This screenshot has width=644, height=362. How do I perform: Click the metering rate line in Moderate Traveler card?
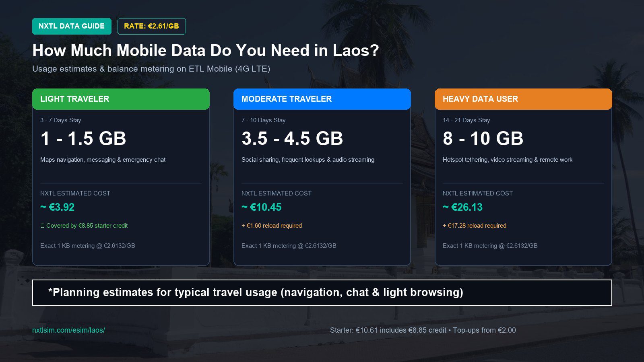[x=289, y=246]
